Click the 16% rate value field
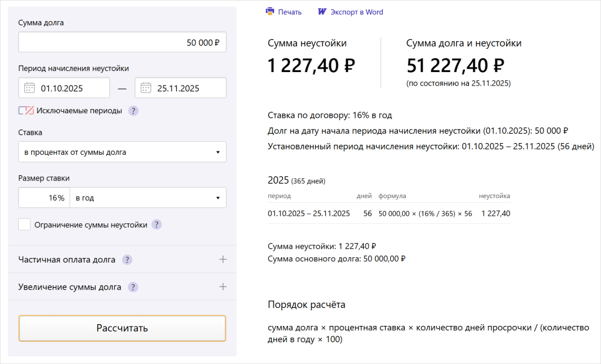The width and height of the screenshot is (601, 364). coord(44,198)
